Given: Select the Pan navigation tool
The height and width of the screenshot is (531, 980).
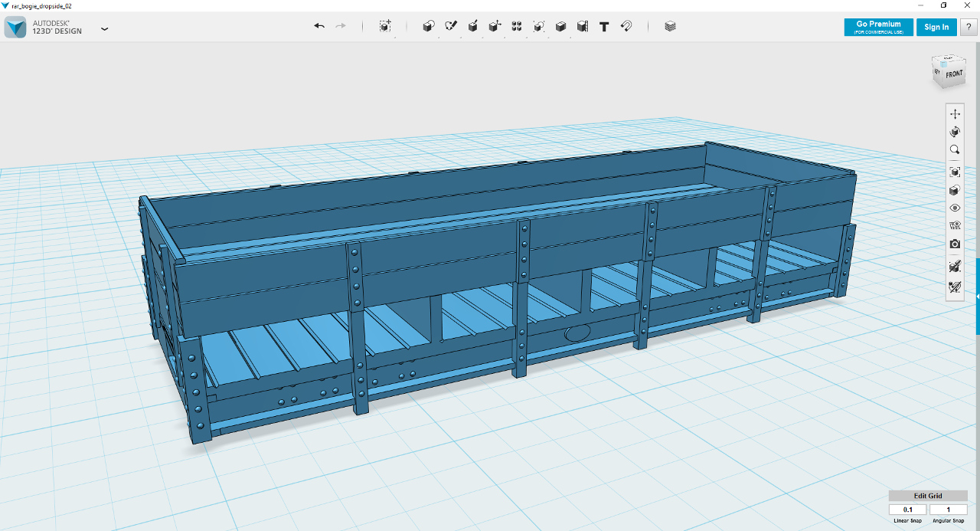Looking at the screenshot, I should [955, 113].
